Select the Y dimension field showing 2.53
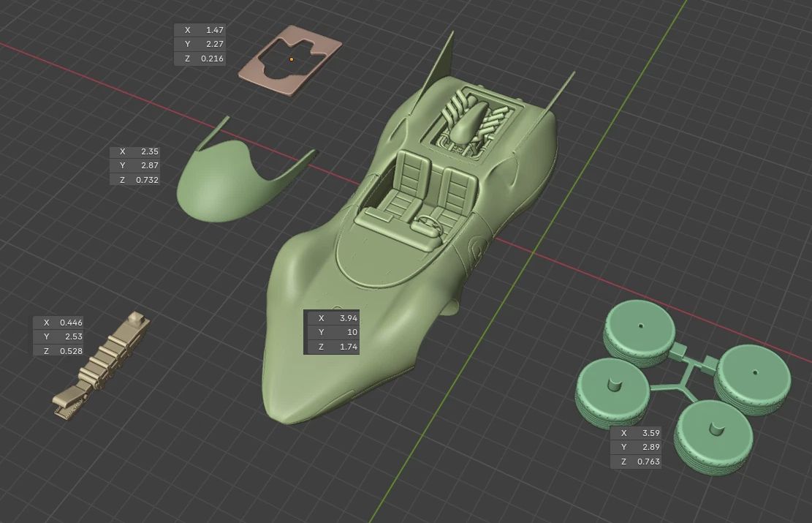Image resolution: width=812 pixels, height=523 pixels. [x=58, y=336]
